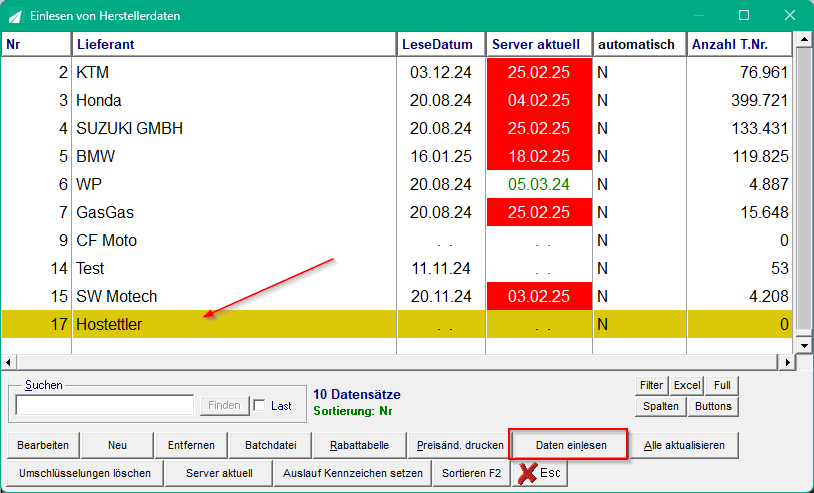Click the 76.961 part count cell

[x=739, y=72]
